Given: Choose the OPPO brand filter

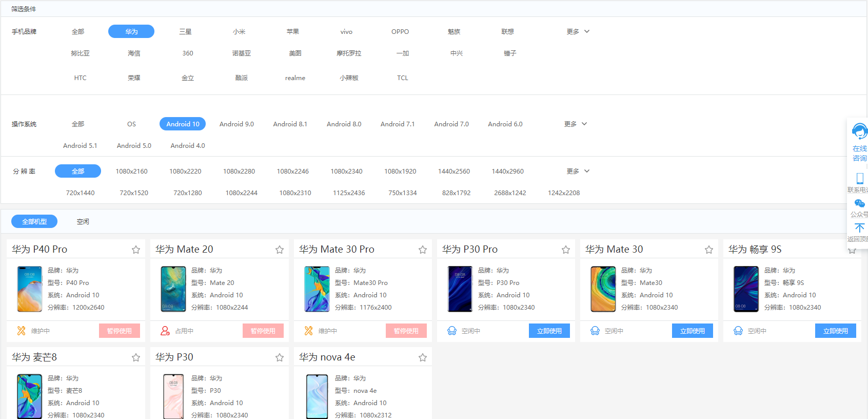Looking at the screenshot, I should pyautogui.click(x=400, y=31).
